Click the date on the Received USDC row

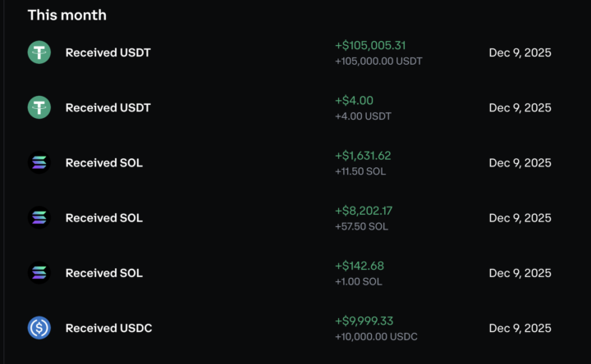[x=520, y=328]
